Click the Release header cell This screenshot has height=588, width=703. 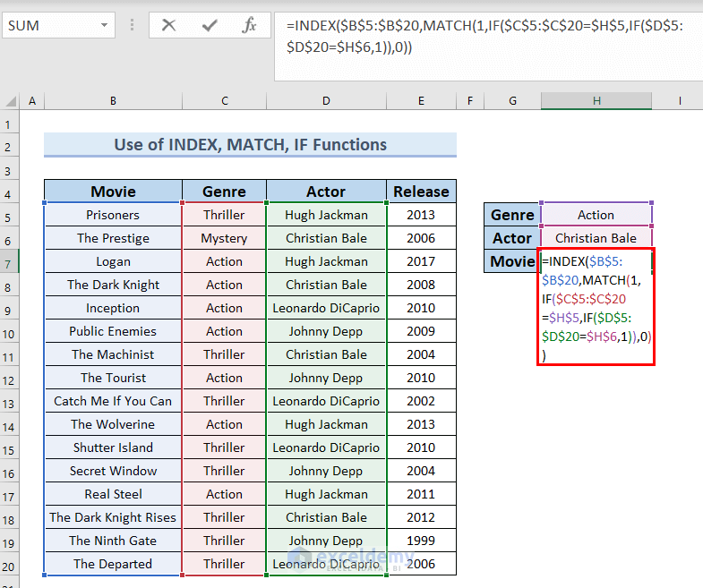click(422, 192)
